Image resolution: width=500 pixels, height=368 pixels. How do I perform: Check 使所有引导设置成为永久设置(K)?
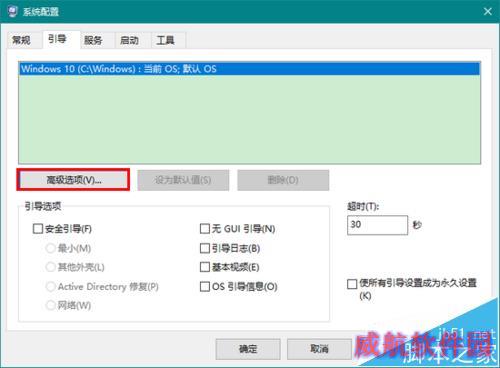pos(352,284)
